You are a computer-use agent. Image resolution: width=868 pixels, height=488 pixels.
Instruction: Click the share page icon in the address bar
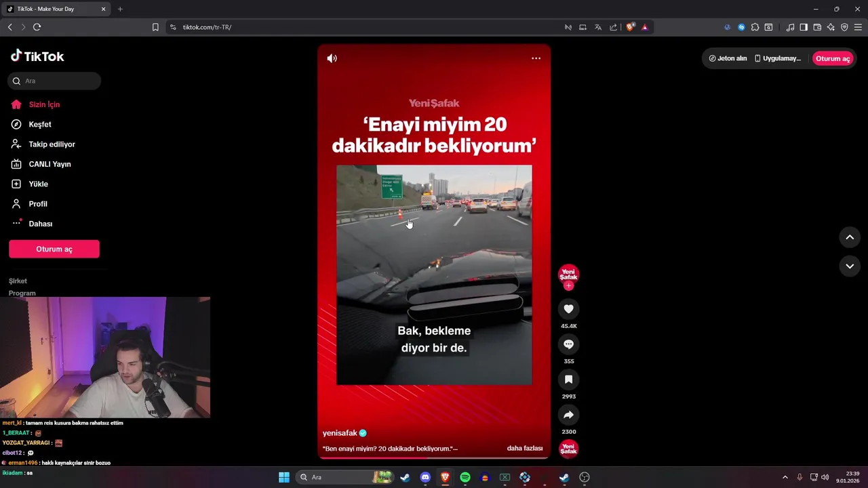click(x=613, y=27)
